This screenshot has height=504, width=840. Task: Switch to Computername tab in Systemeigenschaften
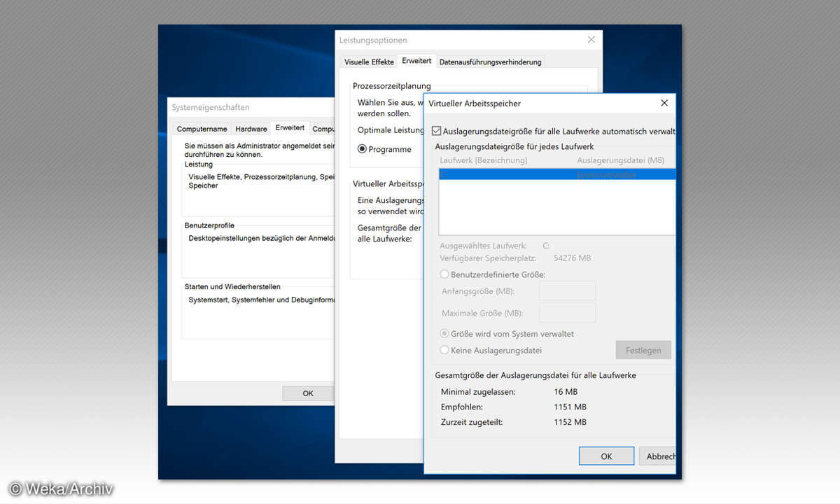coord(202,129)
